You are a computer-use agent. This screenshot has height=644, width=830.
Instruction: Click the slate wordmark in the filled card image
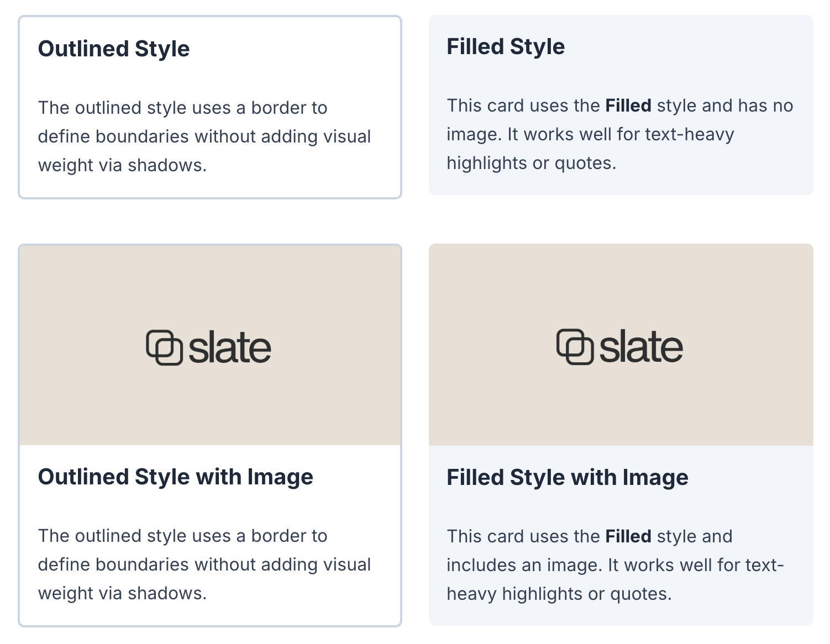pos(641,347)
